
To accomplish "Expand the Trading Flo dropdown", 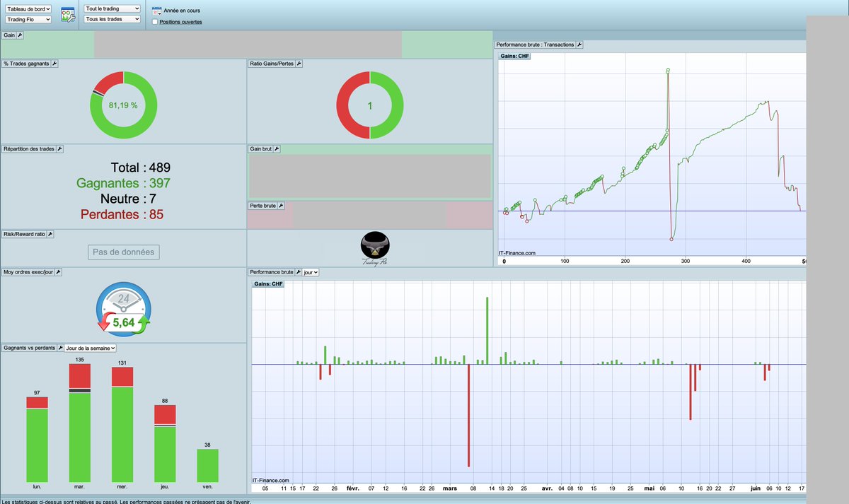I will [x=28, y=20].
